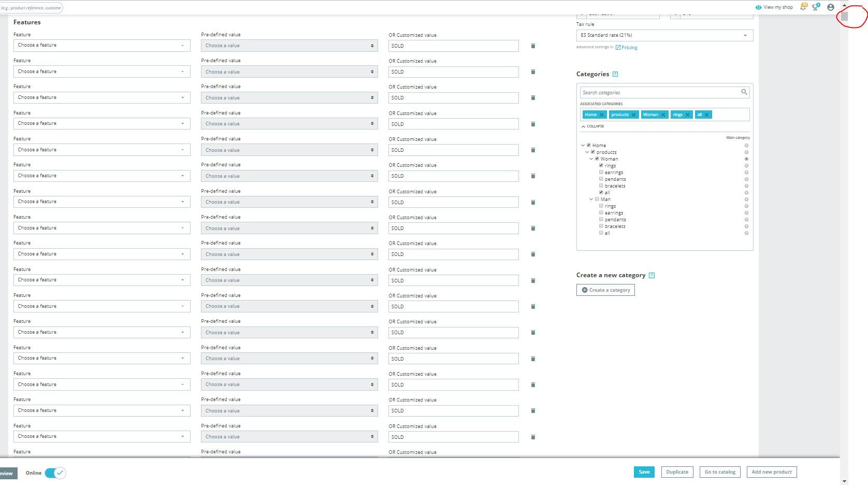
Task: Check the pendants checkbox under Woman
Action: point(601,179)
